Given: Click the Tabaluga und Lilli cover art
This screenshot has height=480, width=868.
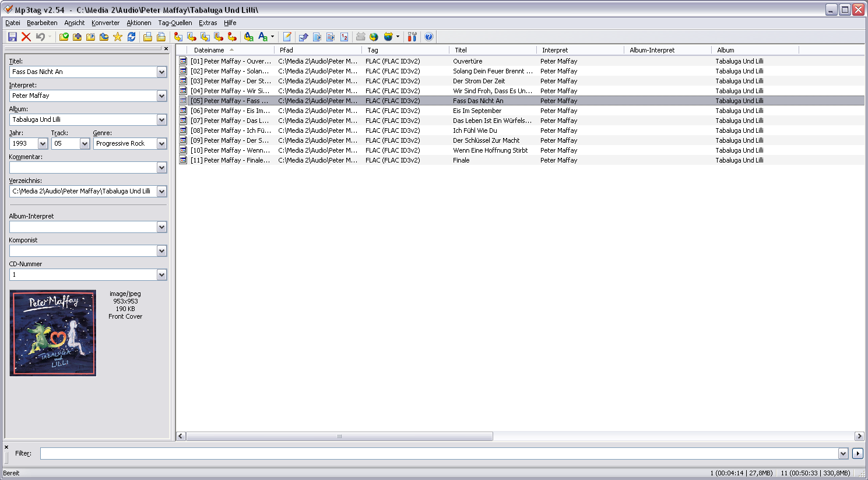Looking at the screenshot, I should 53,333.
